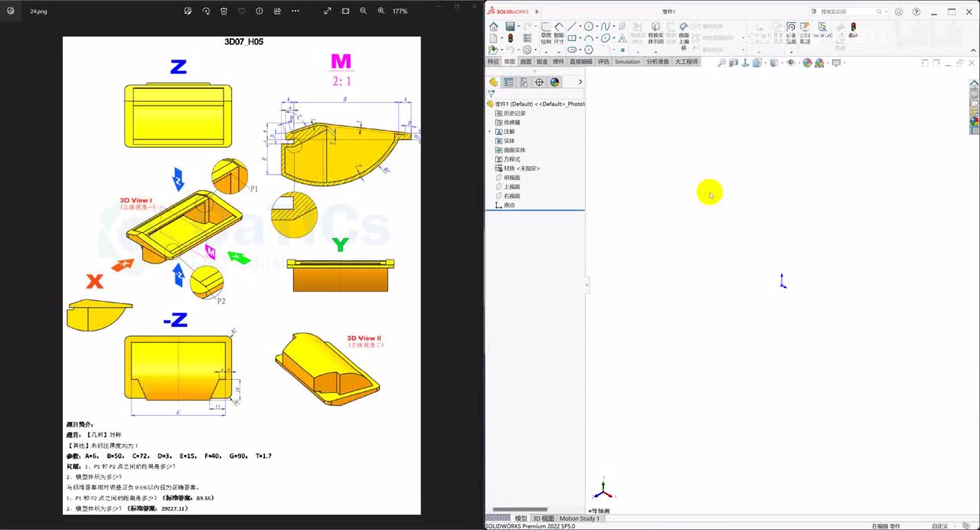Click the SolidWorks Save icon
Viewport: 980px width, 530px height.
pyautogui.click(x=509, y=27)
